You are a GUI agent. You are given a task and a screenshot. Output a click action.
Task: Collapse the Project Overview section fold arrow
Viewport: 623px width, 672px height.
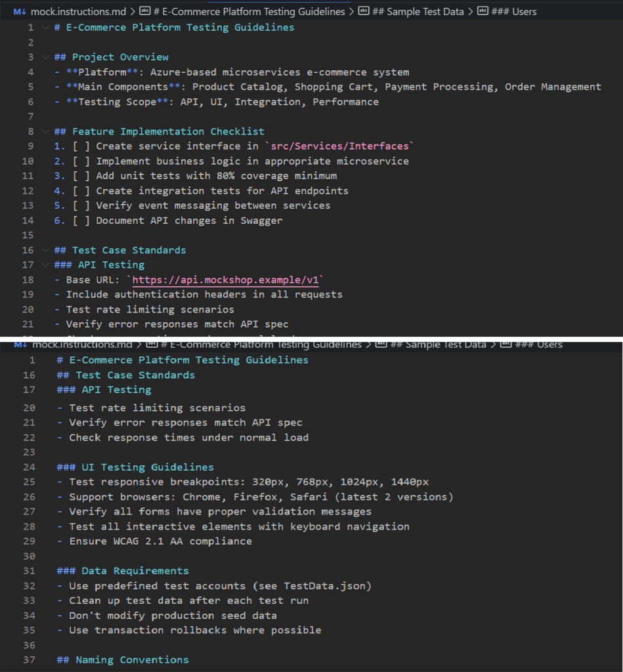coord(45,57)
